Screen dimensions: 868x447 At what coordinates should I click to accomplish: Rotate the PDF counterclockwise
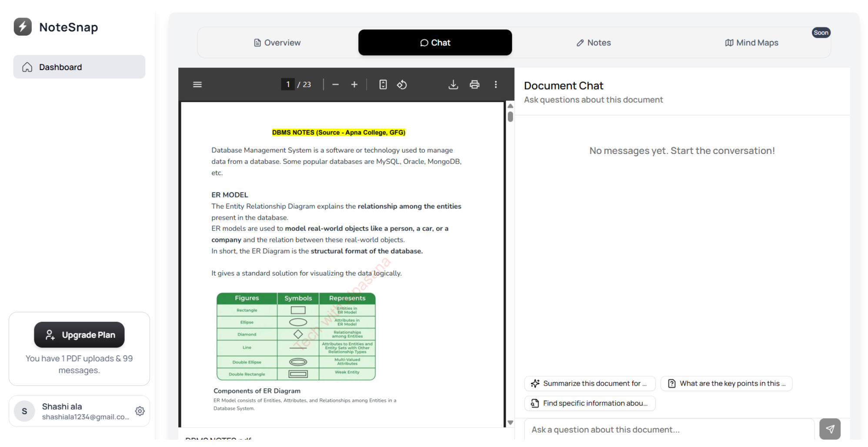pyautogui.click(x=402, y=84)
